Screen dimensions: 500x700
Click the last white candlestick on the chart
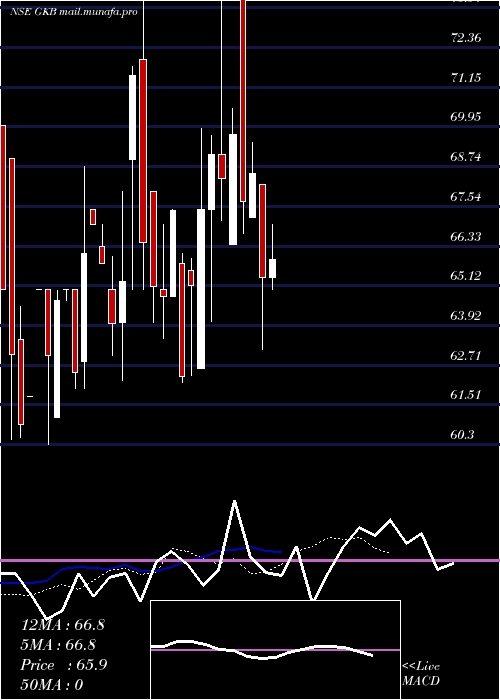(272, 268)
